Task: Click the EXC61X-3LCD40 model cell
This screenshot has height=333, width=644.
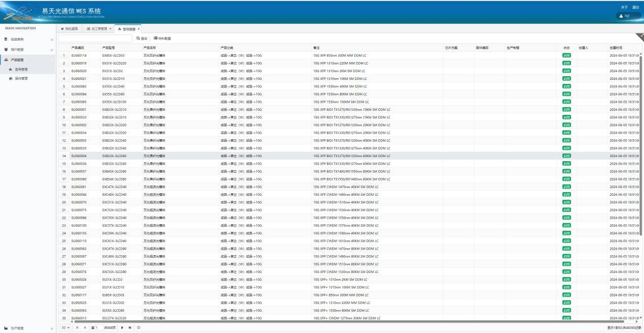Action: pyautogui.click(x=114, y=240)
